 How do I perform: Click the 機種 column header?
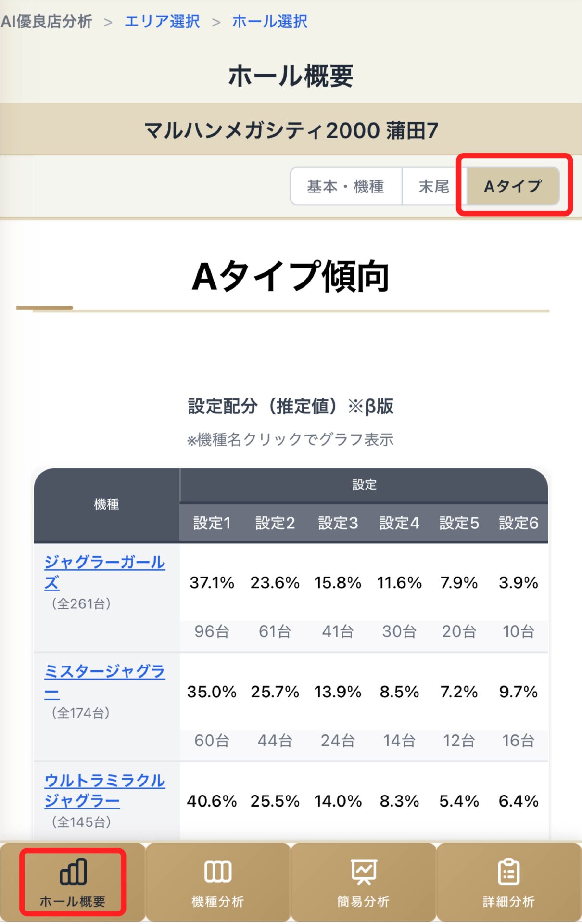coord(106,504)
